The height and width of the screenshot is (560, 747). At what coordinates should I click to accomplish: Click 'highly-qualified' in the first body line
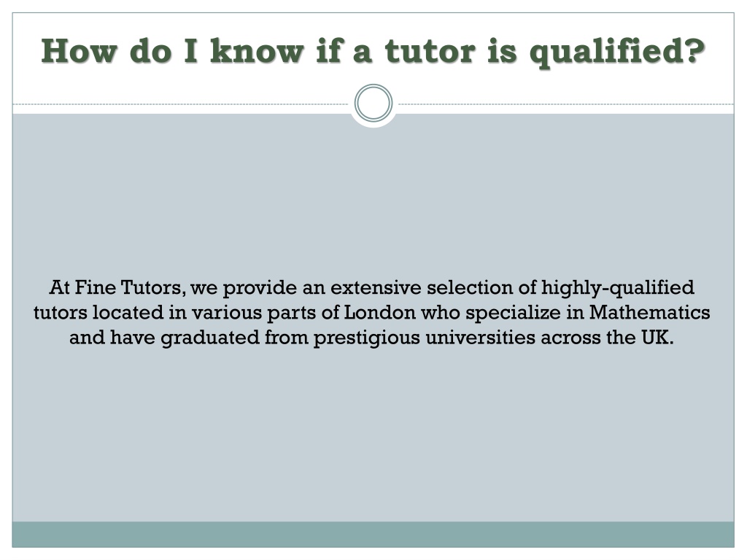point(618,287)
